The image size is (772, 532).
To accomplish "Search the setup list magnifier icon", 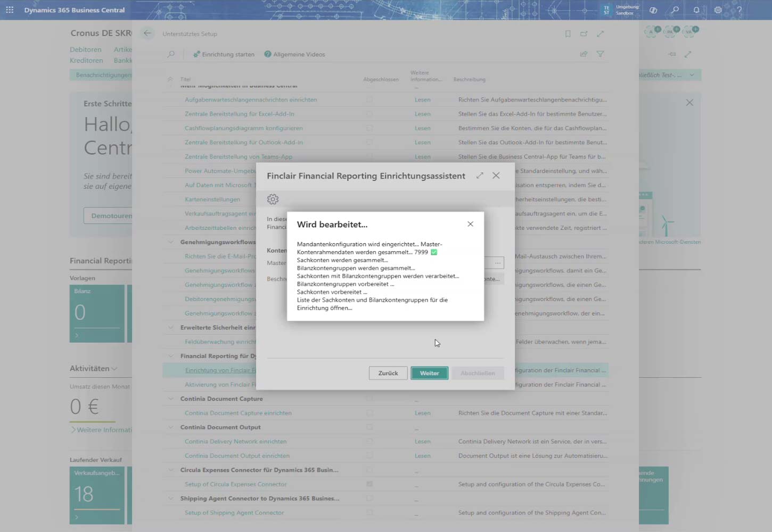I will 171,54.
